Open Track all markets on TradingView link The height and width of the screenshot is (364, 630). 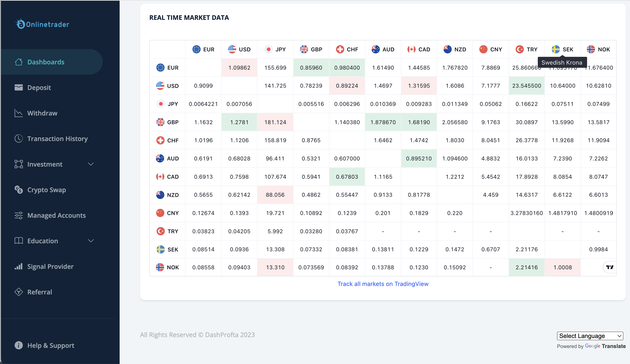pos(383,284)
